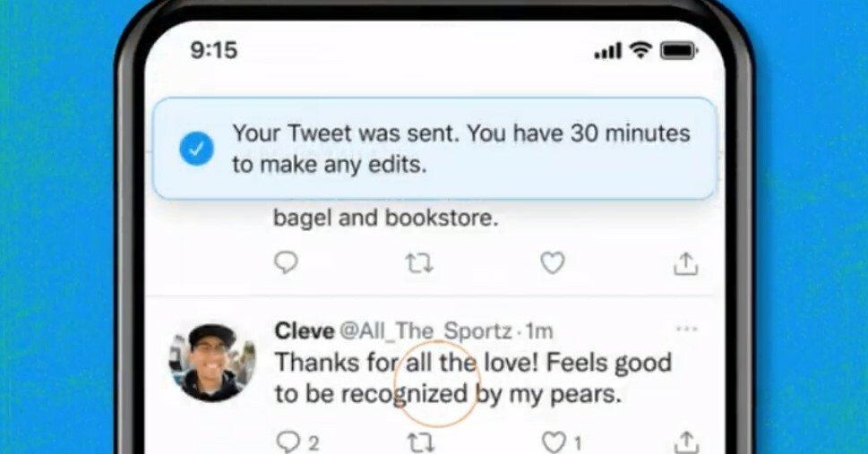868x454 pixels.
Task: Open the three-dot menu on Cleve's tweet
Action: tap(687, 329)
